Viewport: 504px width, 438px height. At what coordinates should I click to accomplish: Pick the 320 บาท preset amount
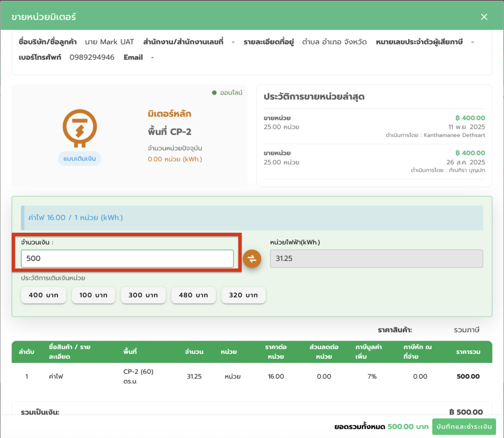[x=243, y=295]
